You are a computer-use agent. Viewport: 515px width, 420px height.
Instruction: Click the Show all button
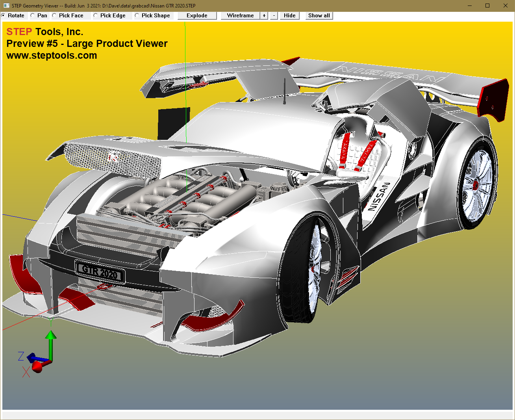(319, 15)
